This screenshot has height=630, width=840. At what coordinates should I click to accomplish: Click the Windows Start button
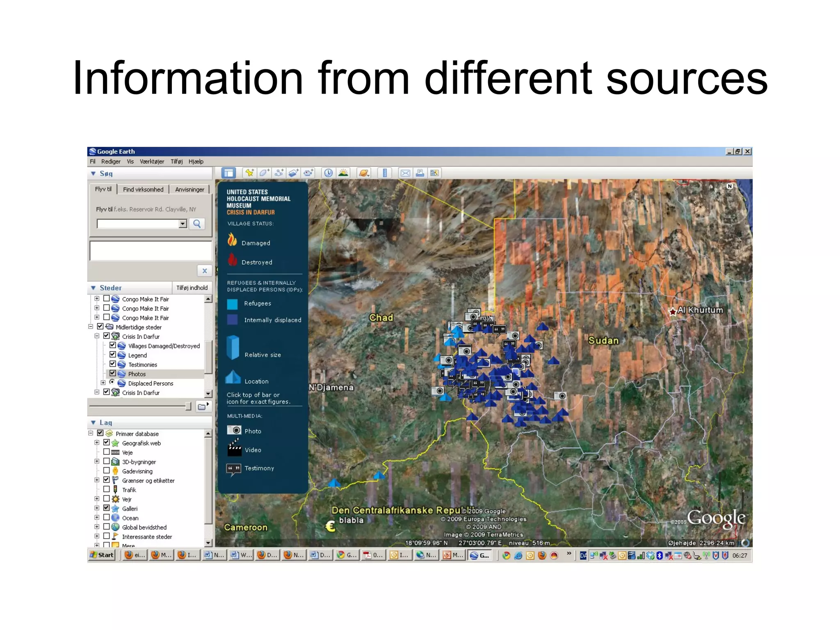[102, 555]
